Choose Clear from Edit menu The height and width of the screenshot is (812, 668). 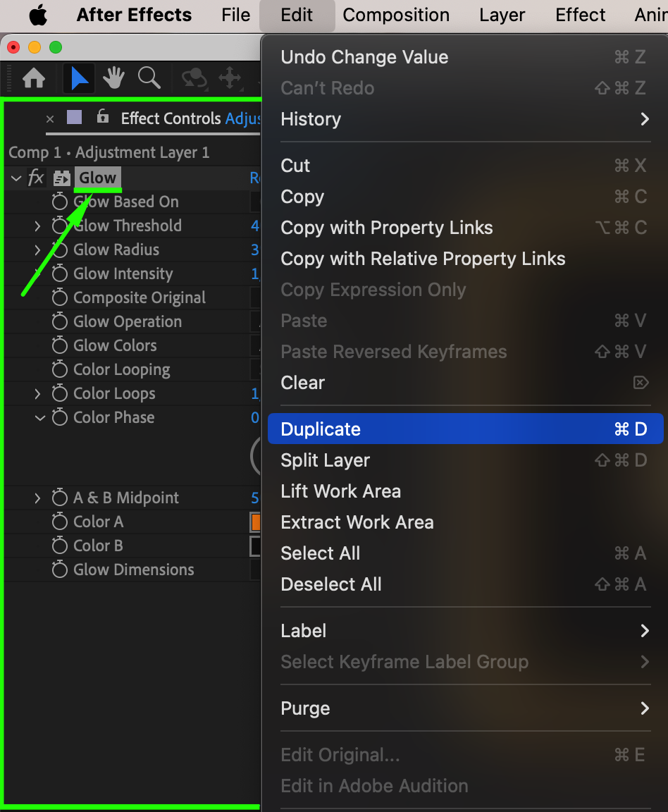point(465,383)
